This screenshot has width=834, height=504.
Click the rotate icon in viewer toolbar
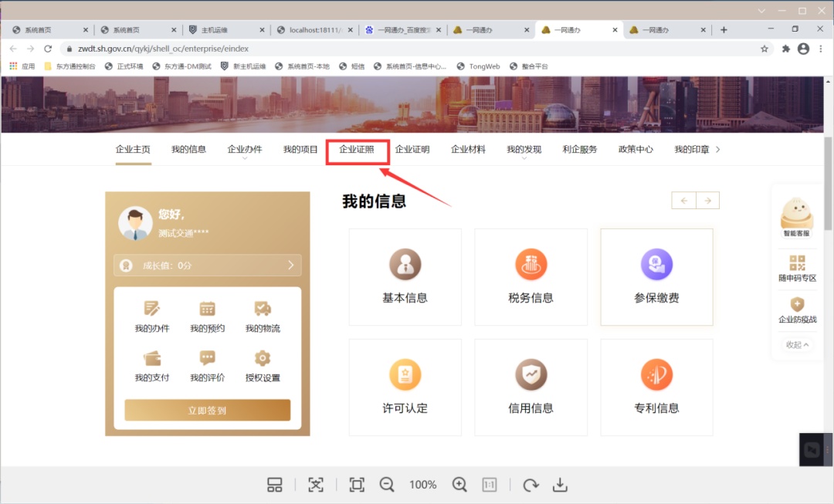tap(531, 485)
